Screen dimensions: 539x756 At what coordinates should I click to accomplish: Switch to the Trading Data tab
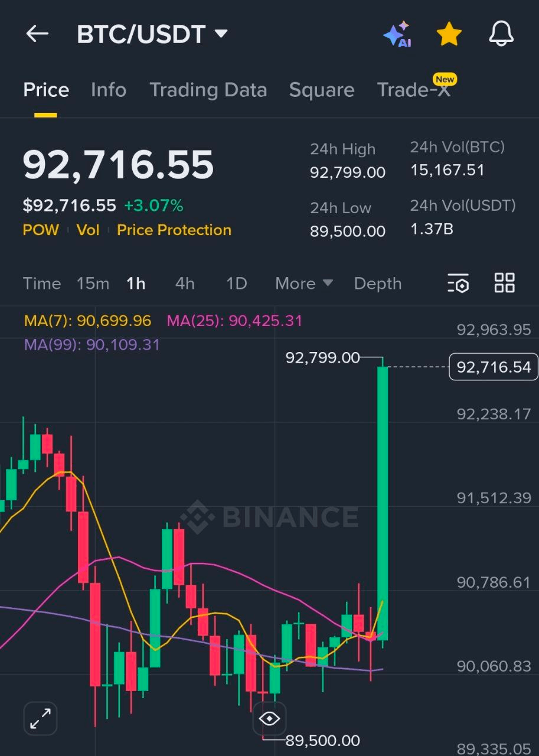[208, 90]
